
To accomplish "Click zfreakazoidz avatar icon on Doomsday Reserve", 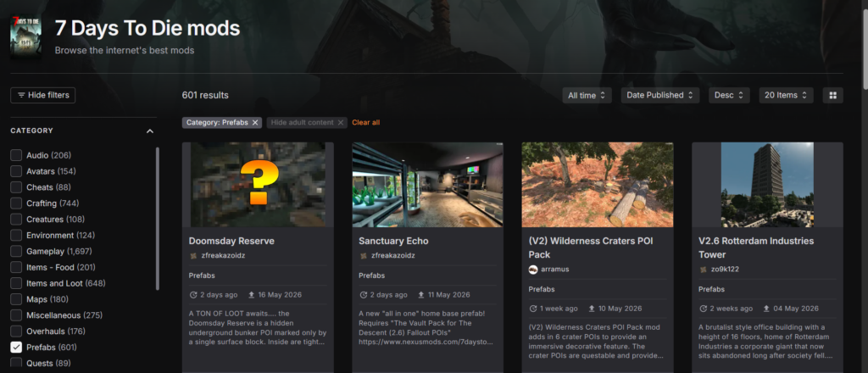I will pos(193,256).
